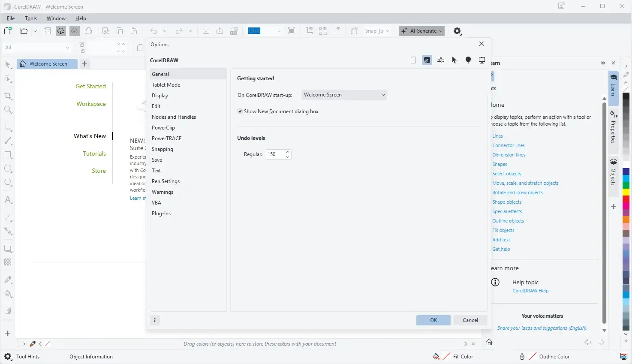Click the New document icon in toolbar
Image resolution: width=632 pixels, height=364 pixels.
[x=8, y=31]
